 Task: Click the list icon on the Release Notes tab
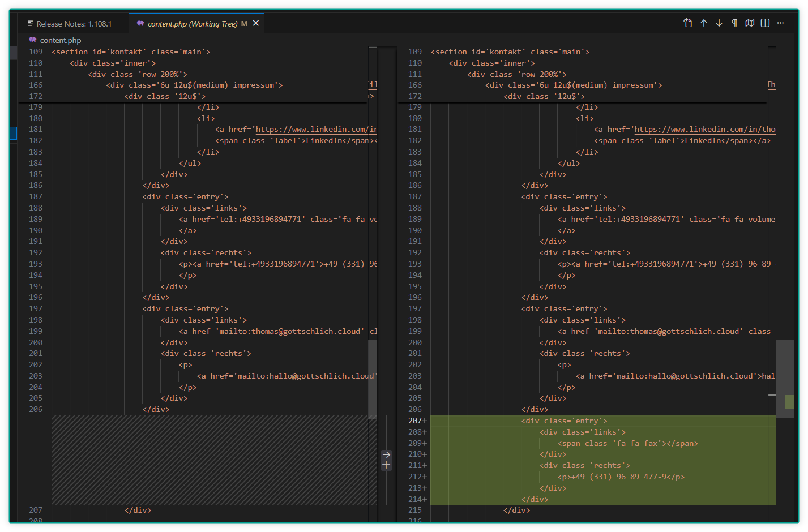[x=30, y=23]
